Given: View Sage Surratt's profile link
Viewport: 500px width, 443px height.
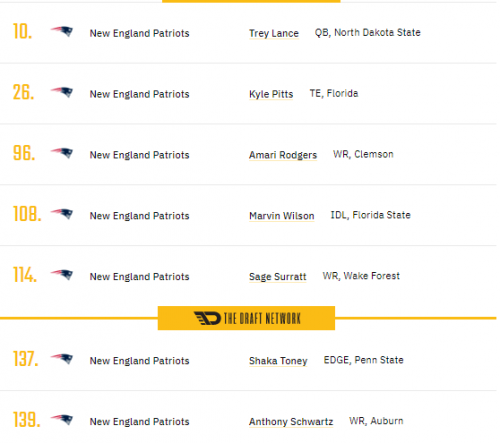Looking at the screenshot, I should [x=278, y=277].
